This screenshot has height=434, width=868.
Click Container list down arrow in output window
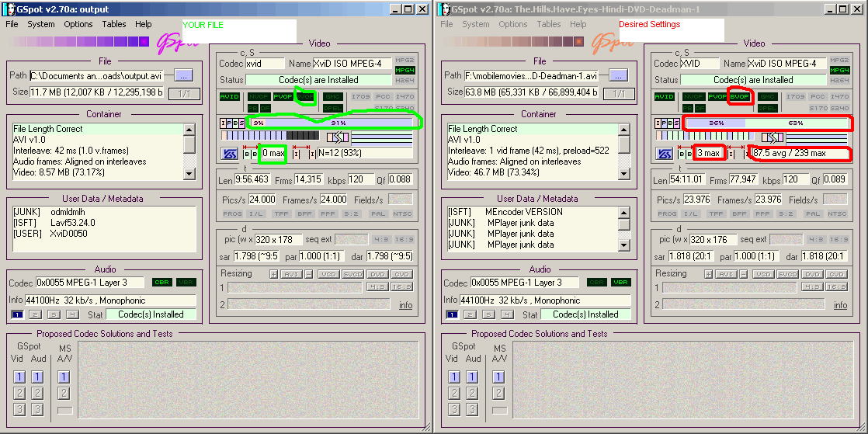tap(189, 174)
